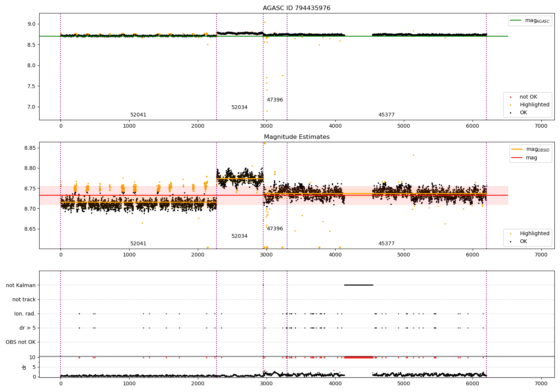Image resolution: width=560 pixels, height=392 pixels.
Task: Click obsid label 52041 in Magnitude Estimates plot
Action: [138, 244]
